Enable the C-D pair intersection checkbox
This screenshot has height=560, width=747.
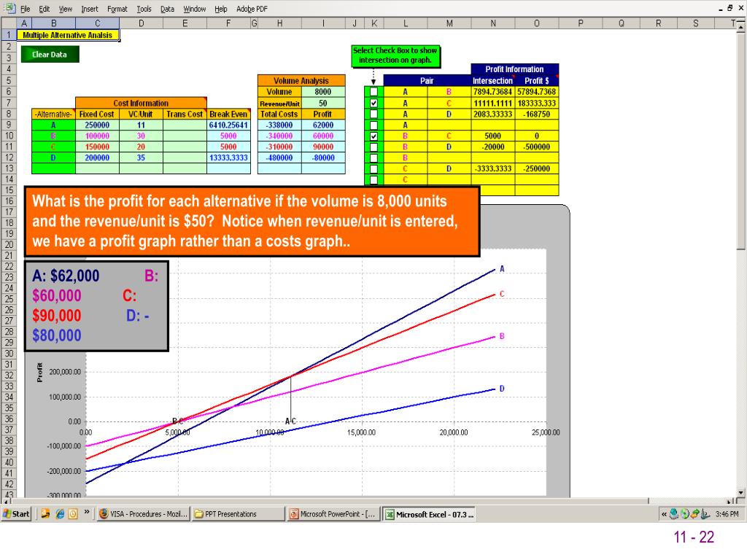pos(373,169)
